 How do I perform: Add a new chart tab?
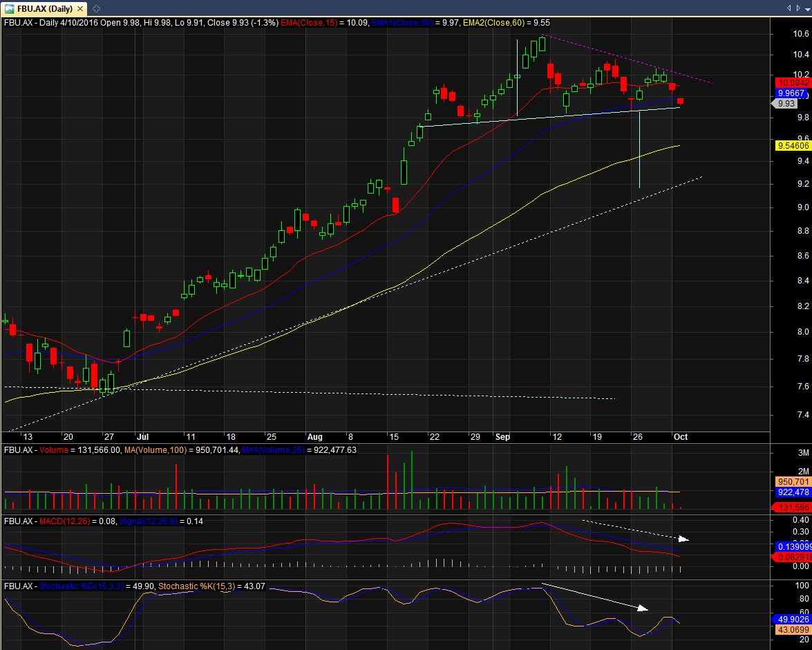click(x=96, y=9)
